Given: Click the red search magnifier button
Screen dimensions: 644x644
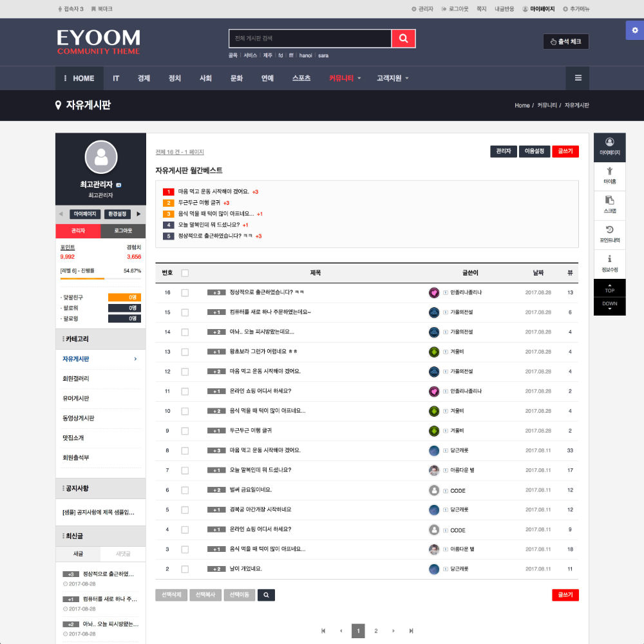Looking at the screenshot, I should (x=403, y=39).
